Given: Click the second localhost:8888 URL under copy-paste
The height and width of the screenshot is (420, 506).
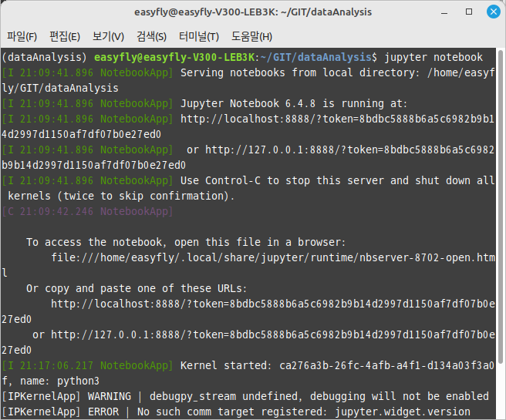Looking at the screenshot, I should coord(248,311).
